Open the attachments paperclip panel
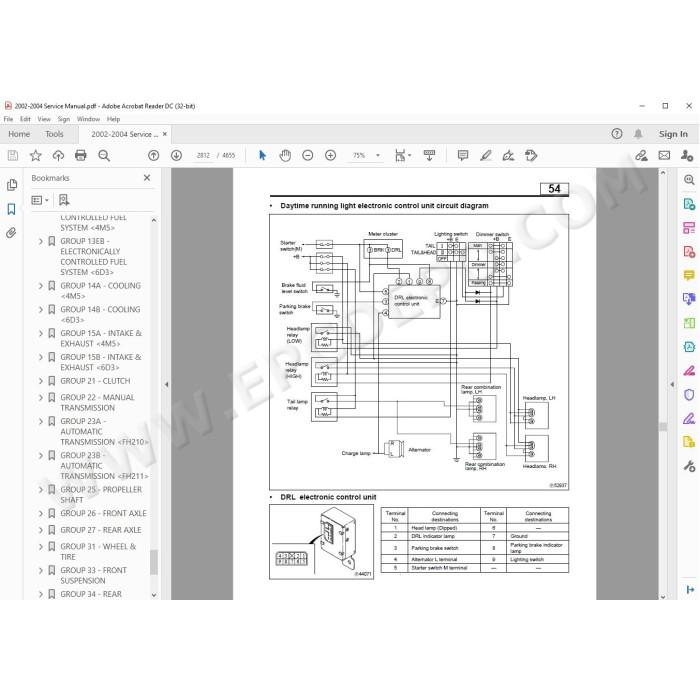The image size is (700, 700). coord(12,233)
